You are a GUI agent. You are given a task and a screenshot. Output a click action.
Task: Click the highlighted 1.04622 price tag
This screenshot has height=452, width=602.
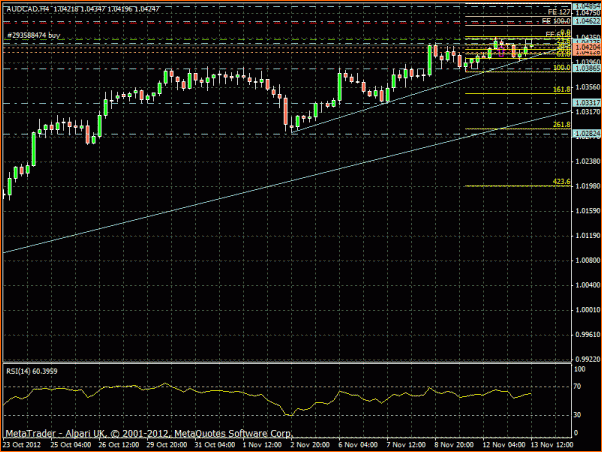587,21
